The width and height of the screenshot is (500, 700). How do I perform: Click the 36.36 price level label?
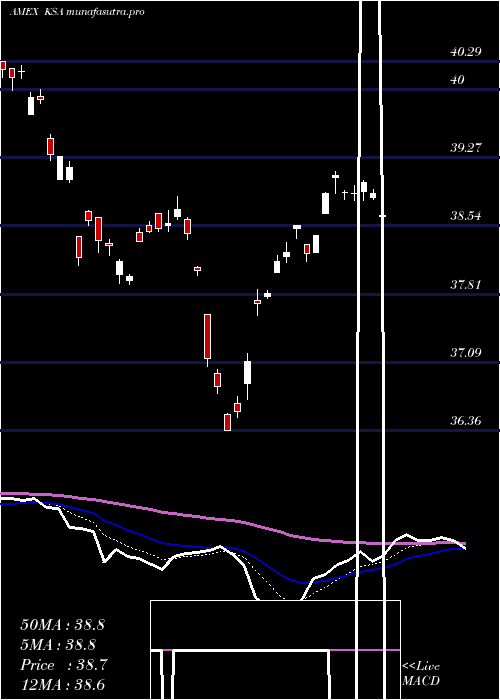[466, 421]
